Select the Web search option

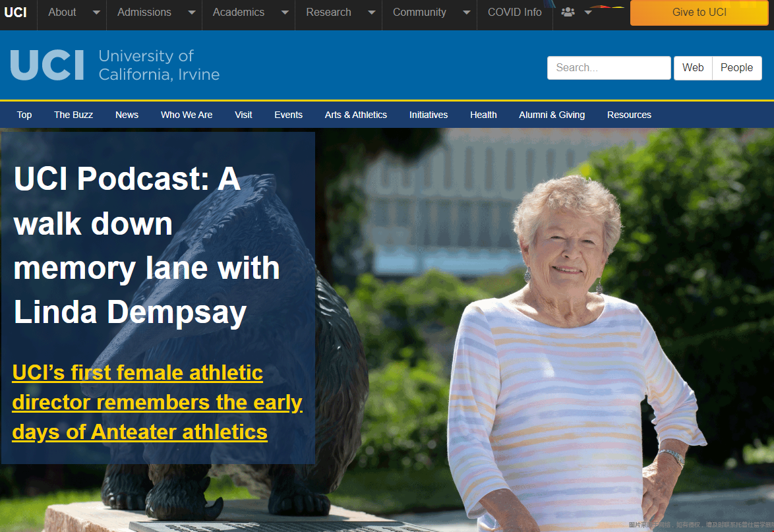pos(693,68)
